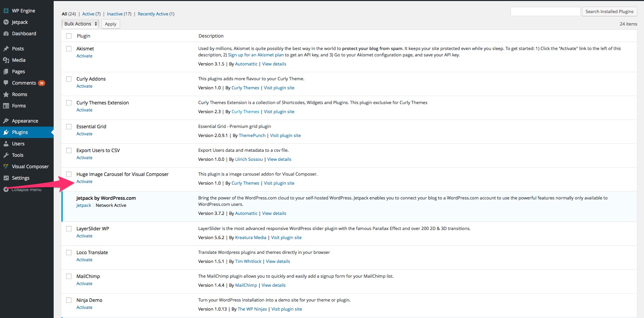Activate the Essential Grid plugin
This screenshot has width=644, height=318.
(x=85, y=134)
